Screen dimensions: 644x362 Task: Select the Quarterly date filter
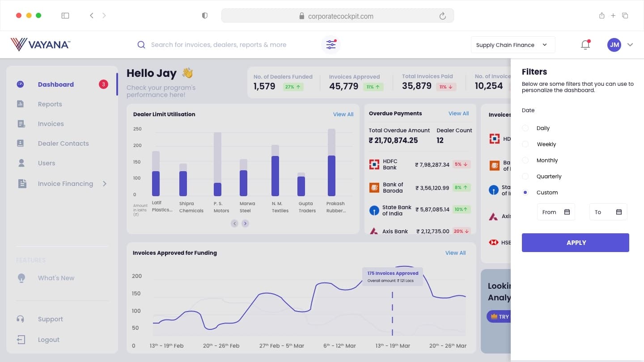tap(525, 177)
